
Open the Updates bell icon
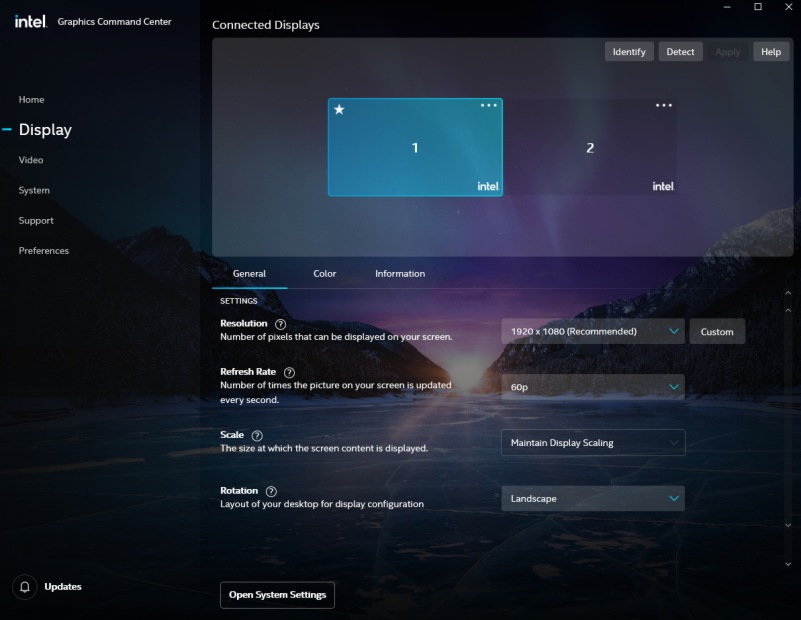coord(25,587)
